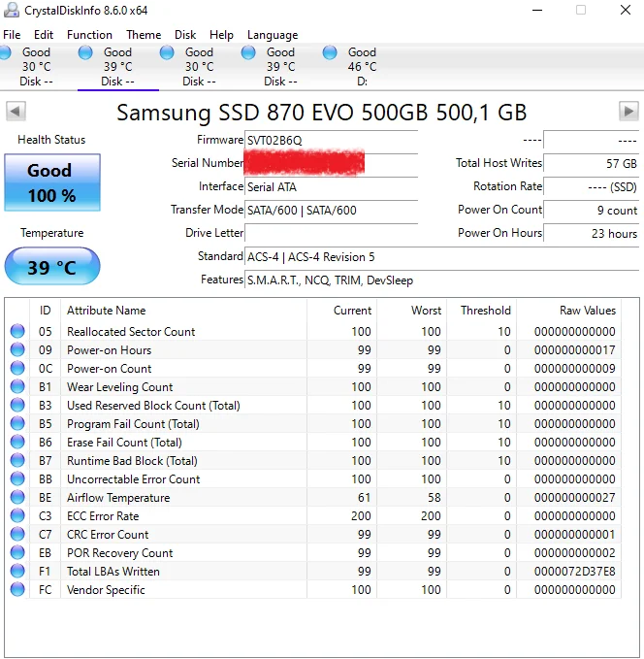The width and height of the screenshot is (644, 659).
Task: Click the status icon for Power-on Hours
Action: coord(17,349)
